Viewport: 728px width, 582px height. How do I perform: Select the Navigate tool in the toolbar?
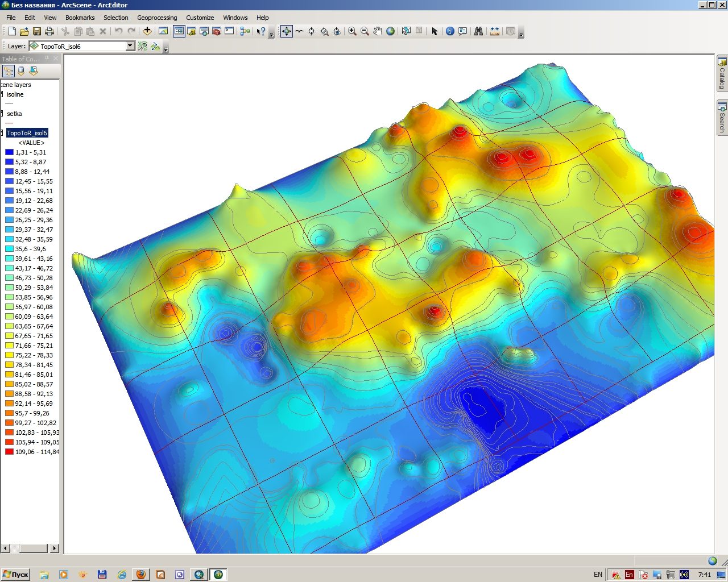287,31
